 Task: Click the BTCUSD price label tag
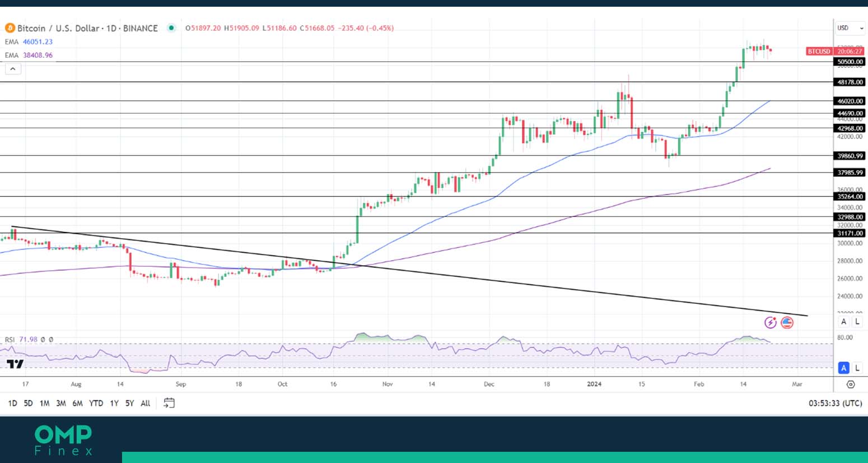(819, 52)
